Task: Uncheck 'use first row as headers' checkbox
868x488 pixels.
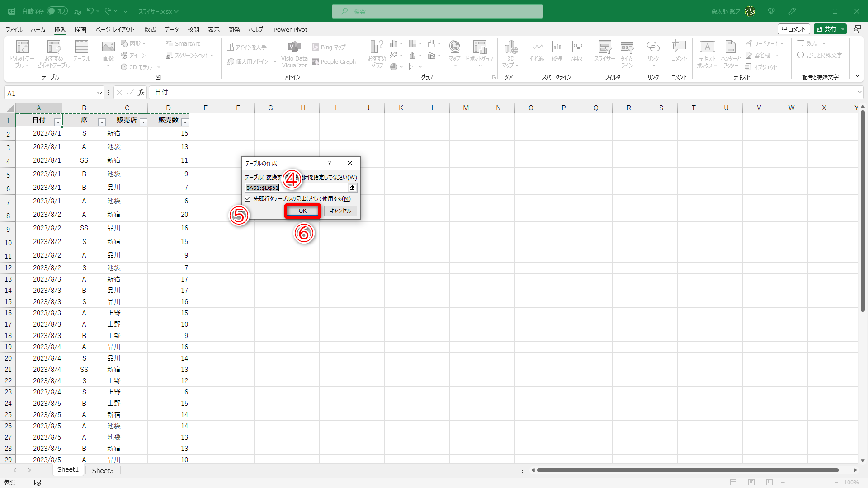Action: (248, 199)
